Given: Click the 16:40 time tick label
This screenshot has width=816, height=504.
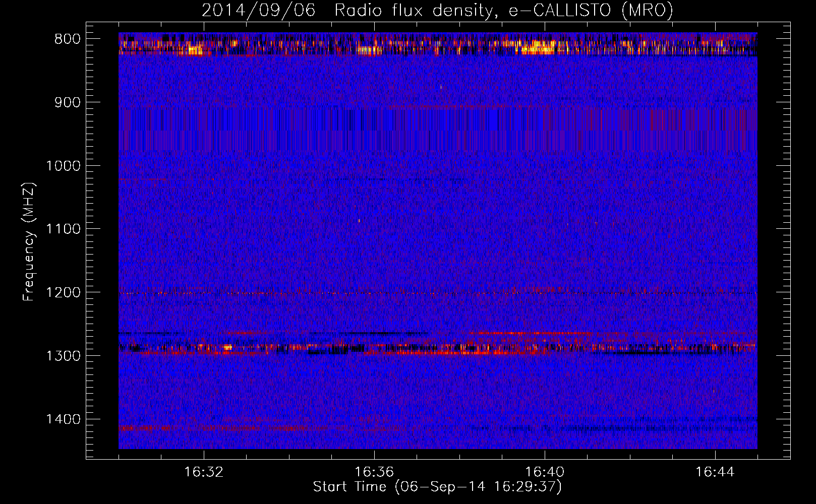Looking at the screenshot, I should click(545, 472).
